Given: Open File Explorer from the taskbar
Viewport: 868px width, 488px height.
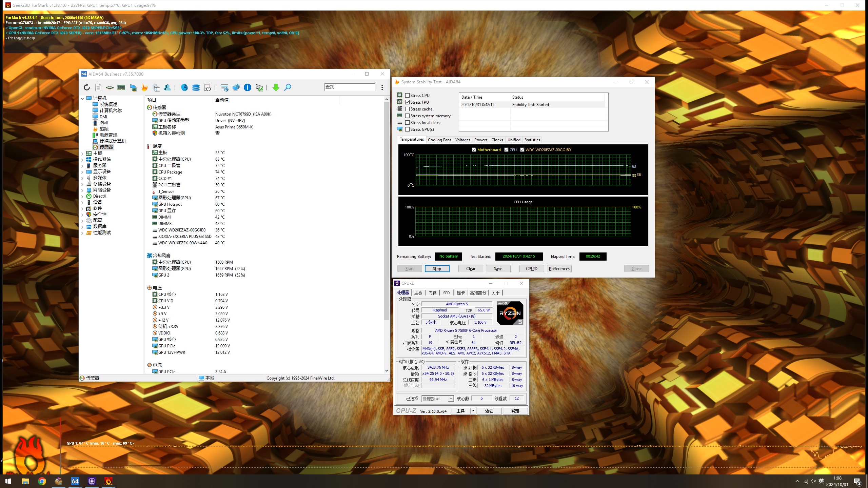Looking at the screenshot, I should click(25, 481).
